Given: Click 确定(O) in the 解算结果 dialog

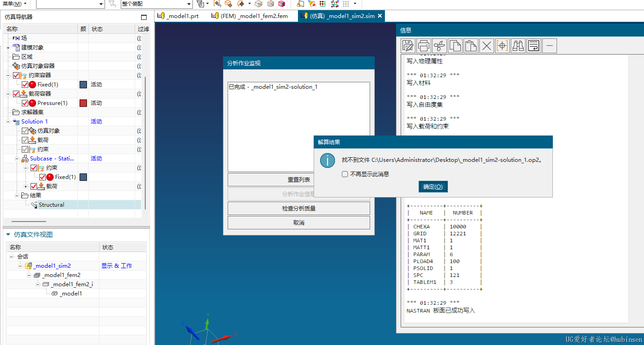Looking at the screenshot, I should tap(433, 187).
